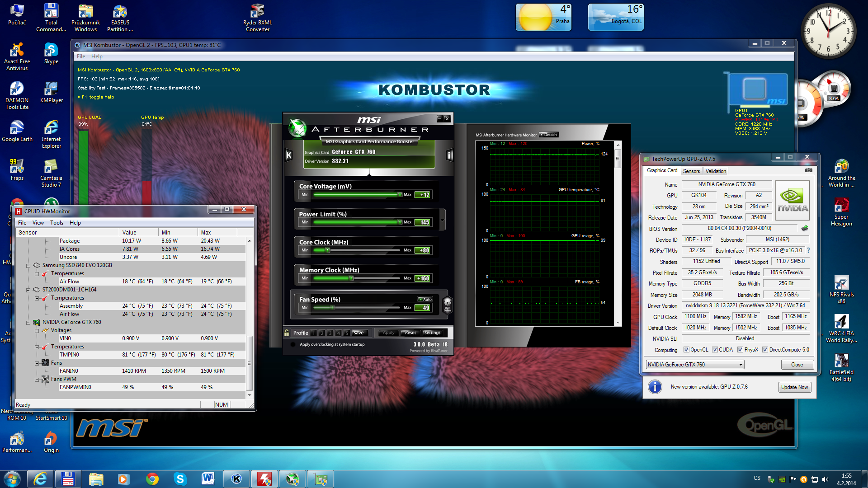Screen dimensions: 868x488
Task: Open GPU selector dropdown in GPU-Z
Action: coord(695,365)
